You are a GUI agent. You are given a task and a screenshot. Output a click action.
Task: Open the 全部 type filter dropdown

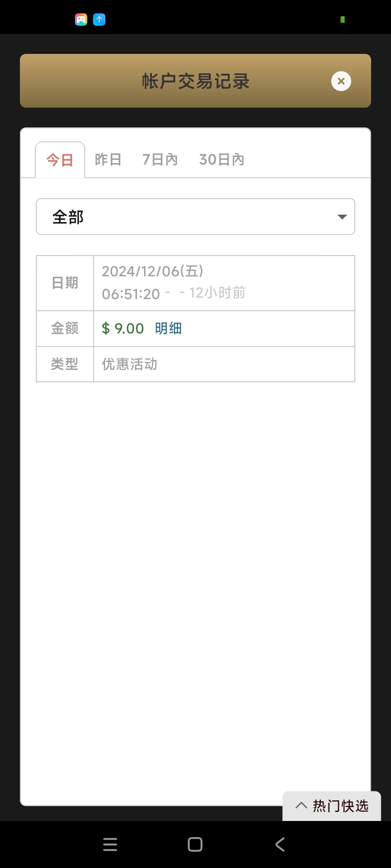point(195,217)
